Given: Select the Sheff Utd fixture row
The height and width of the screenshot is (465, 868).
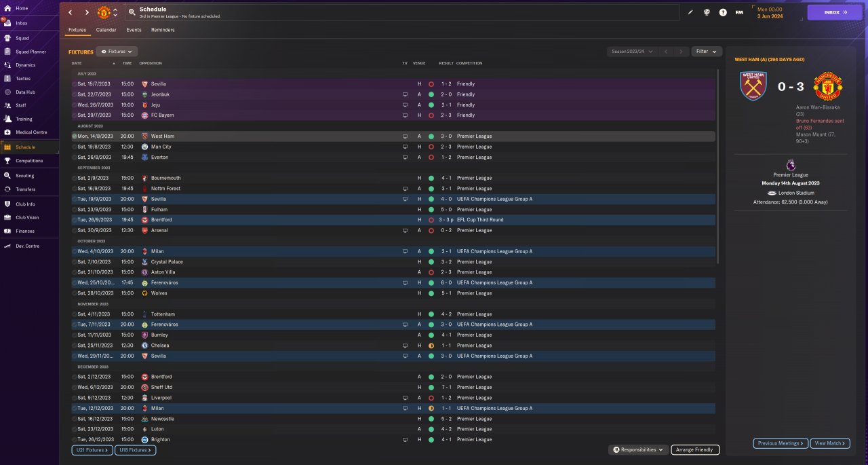Looking at the screenshot, I should (393, 387).
